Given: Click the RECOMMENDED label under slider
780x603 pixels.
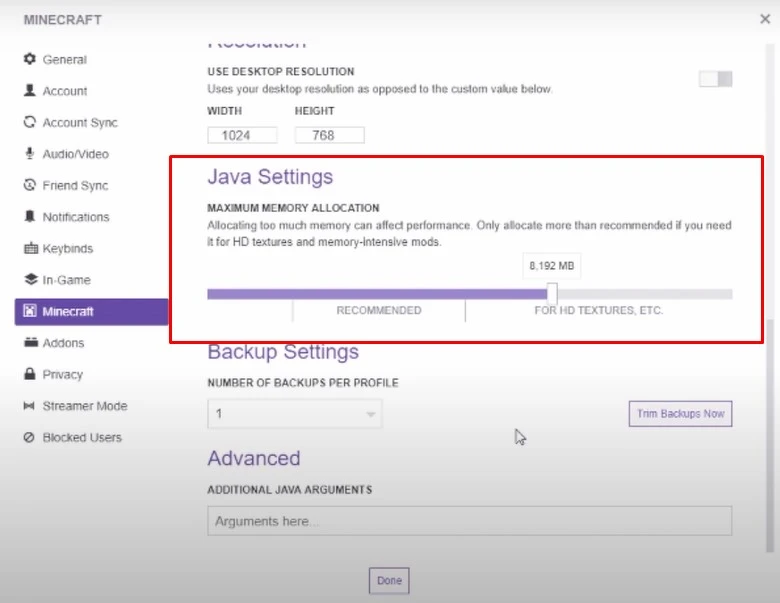Looking at the screenshot, I should [x=379, y=310].
